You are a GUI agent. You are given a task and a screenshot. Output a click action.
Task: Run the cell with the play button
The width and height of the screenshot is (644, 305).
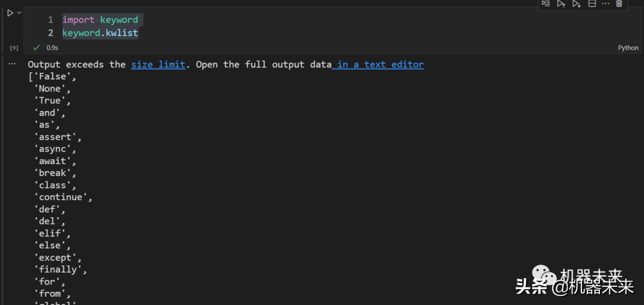(x=10, y=13)
